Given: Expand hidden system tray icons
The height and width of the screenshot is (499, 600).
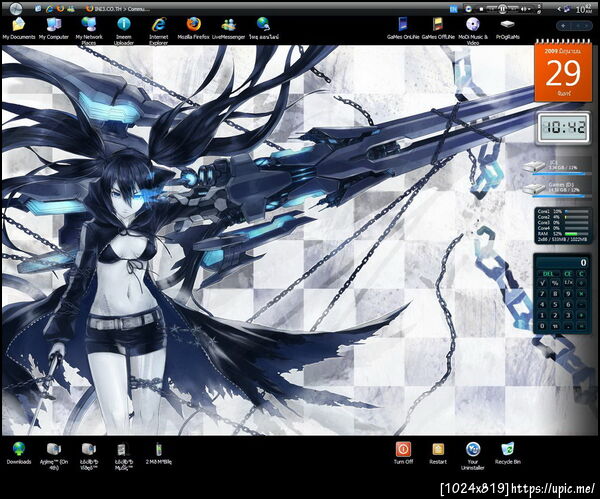Looking at the screenshot, I should 559,9.
